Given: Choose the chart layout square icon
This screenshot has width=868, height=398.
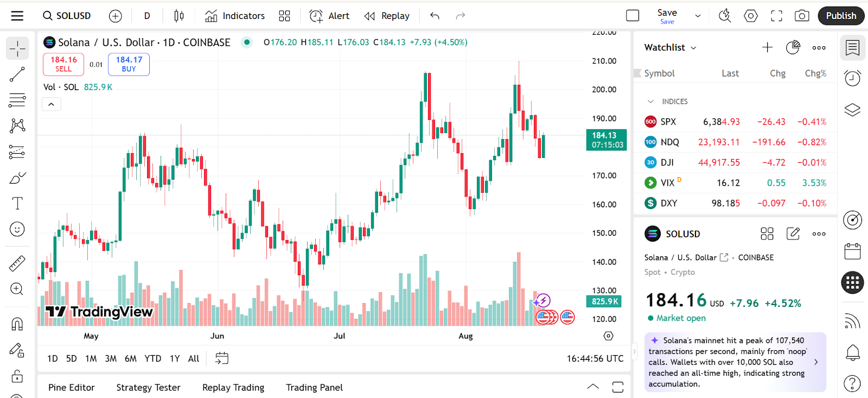Looking at the screenshot, I should [633, 16].
